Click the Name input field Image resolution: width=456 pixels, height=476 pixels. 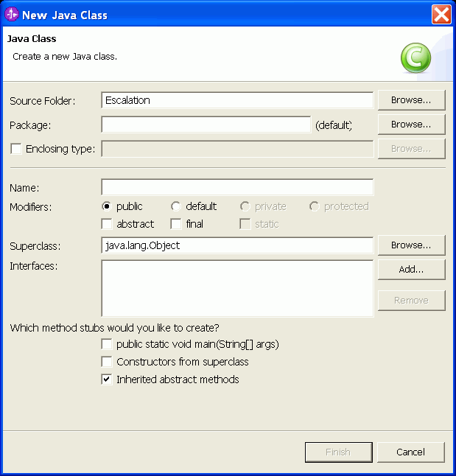click(x=237, y=187)
